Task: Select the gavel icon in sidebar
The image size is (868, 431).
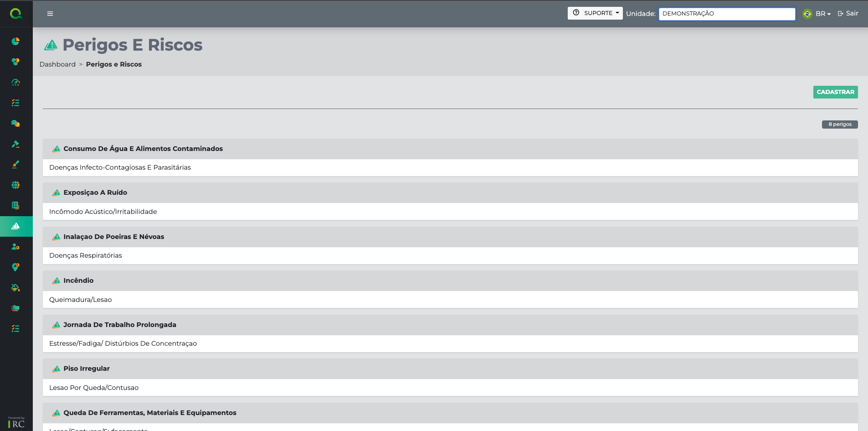Action: pos(15,144)
